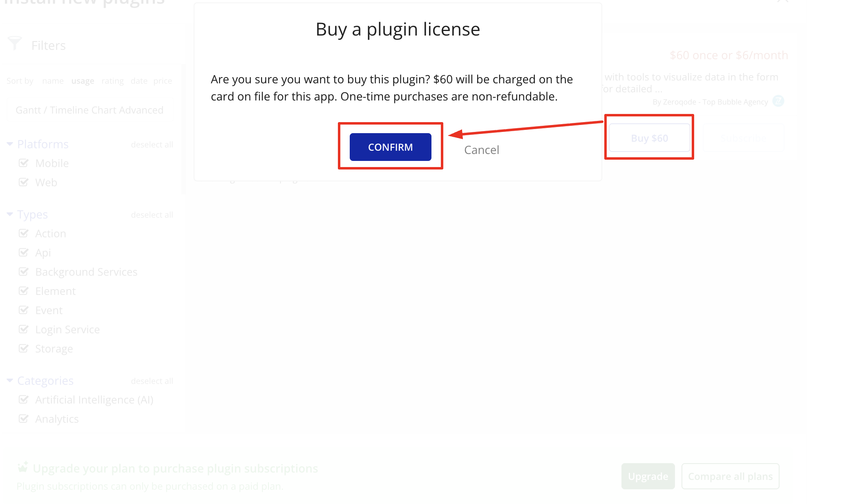Click the crown upgrade icon
858x504 pixels.
click(23, 467)
